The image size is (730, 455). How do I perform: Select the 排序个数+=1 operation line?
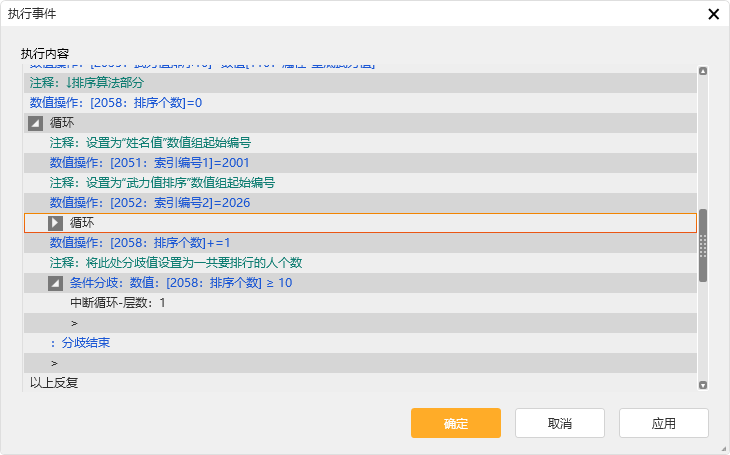[x=140, y=243]
